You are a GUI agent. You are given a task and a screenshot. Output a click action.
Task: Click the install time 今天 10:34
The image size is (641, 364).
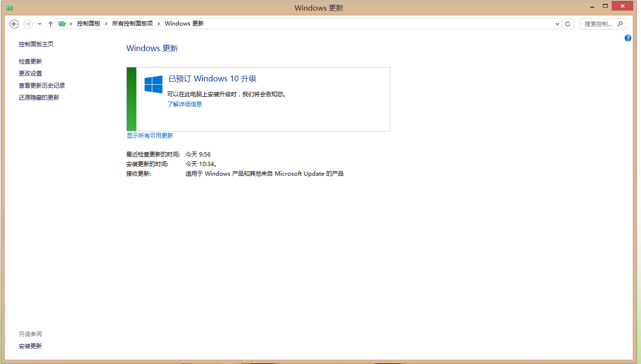(201, 164)
